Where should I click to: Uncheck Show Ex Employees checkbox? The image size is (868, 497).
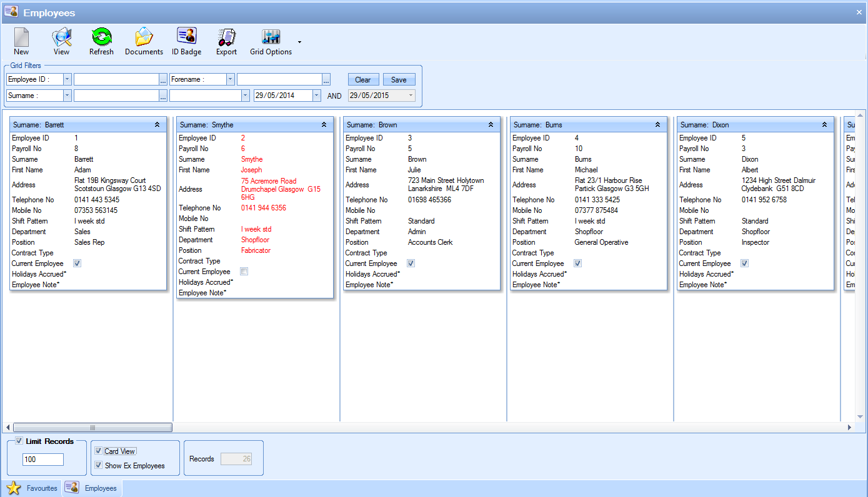[99, 465]
